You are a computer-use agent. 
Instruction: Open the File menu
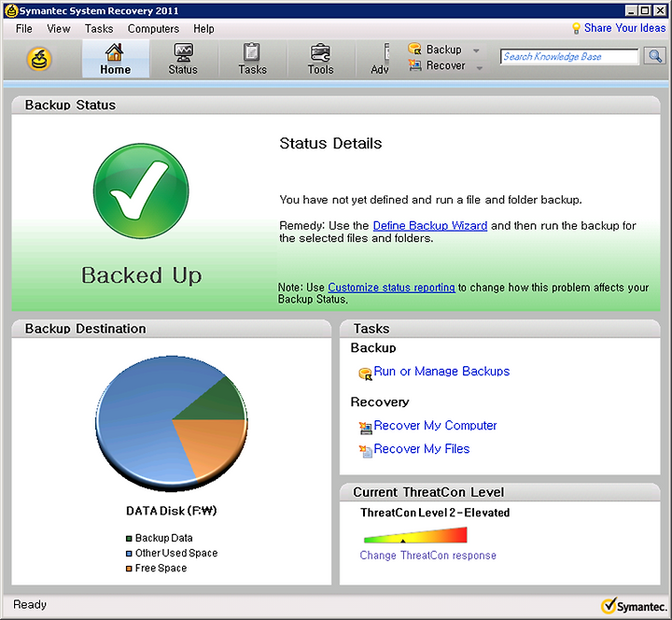[x=24, y=29]
